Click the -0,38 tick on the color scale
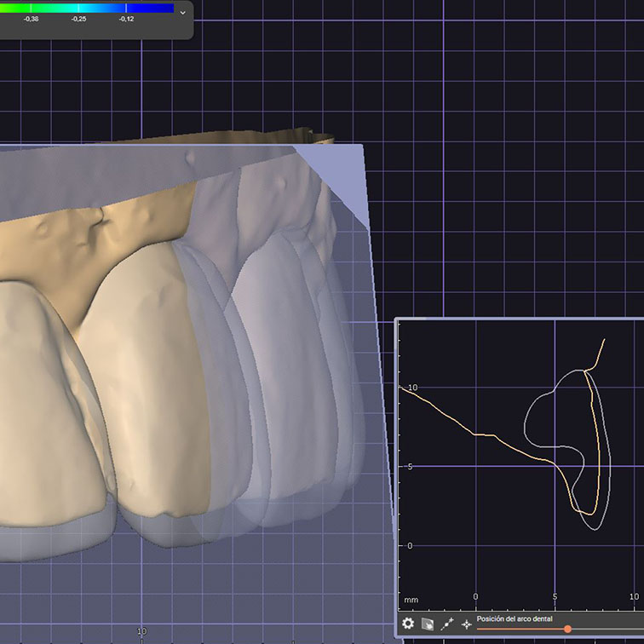 click(x=31, y=18)
